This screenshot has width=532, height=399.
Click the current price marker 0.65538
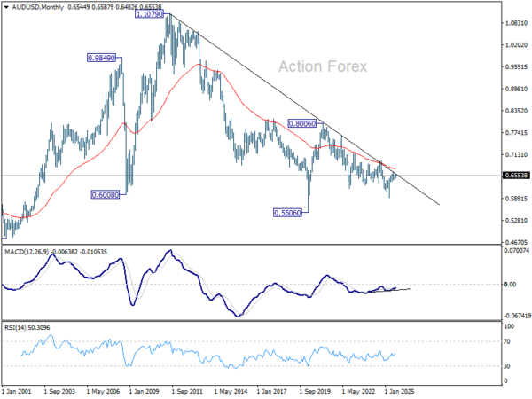(516, 176)
